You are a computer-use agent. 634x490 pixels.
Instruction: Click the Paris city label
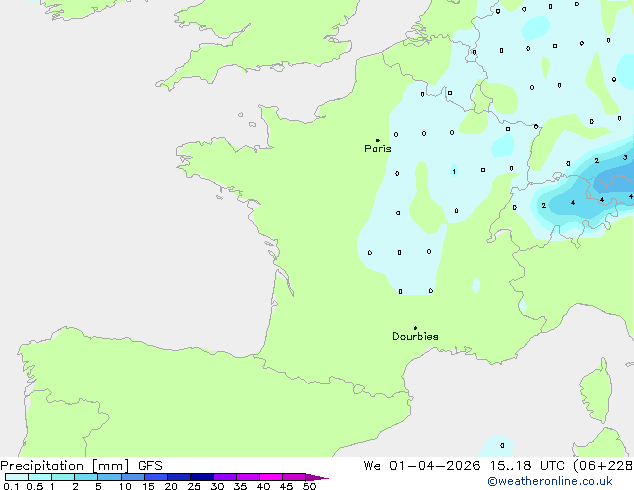click(378, 149)
